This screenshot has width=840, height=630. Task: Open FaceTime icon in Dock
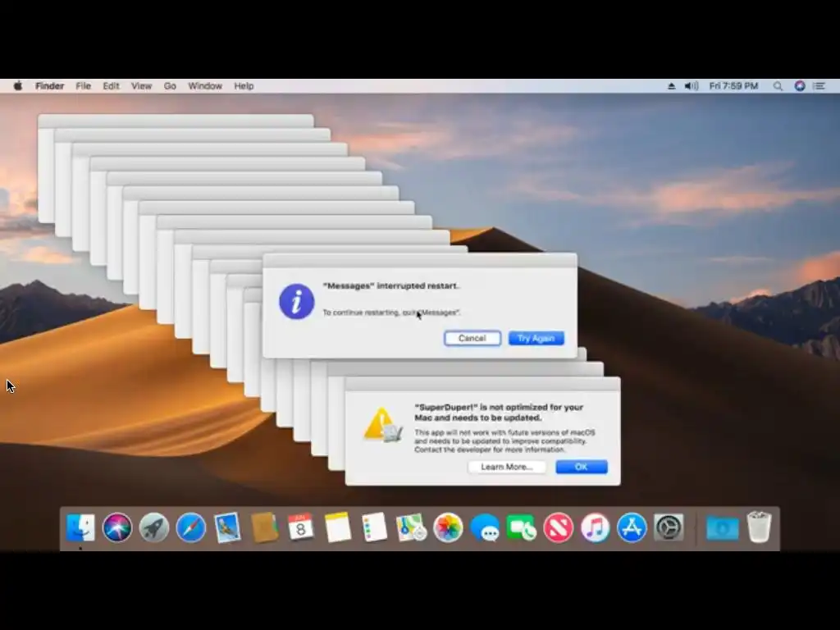[x=521, y=527]
